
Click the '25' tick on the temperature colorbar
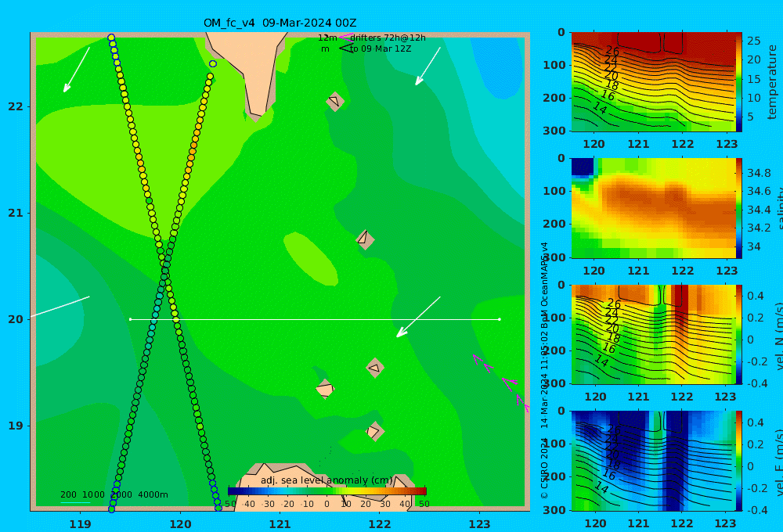pyautogui.click(x=753, y=41)
